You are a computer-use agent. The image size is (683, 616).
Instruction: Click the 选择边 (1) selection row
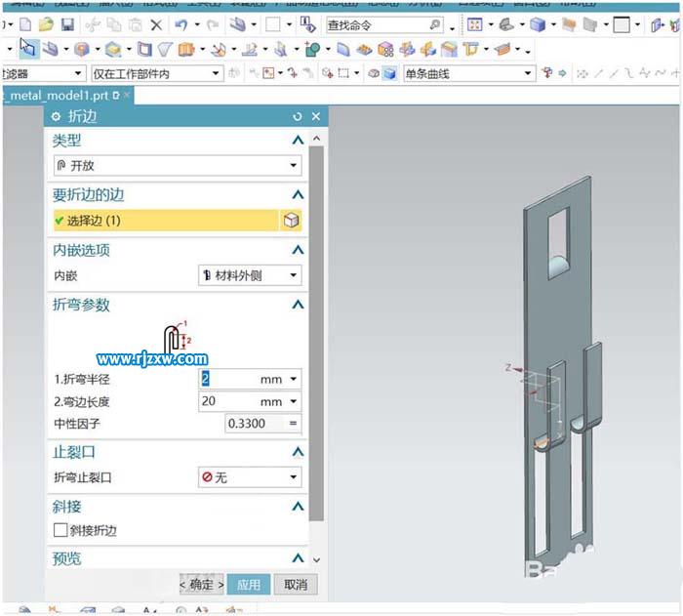[x=166, y=221]
